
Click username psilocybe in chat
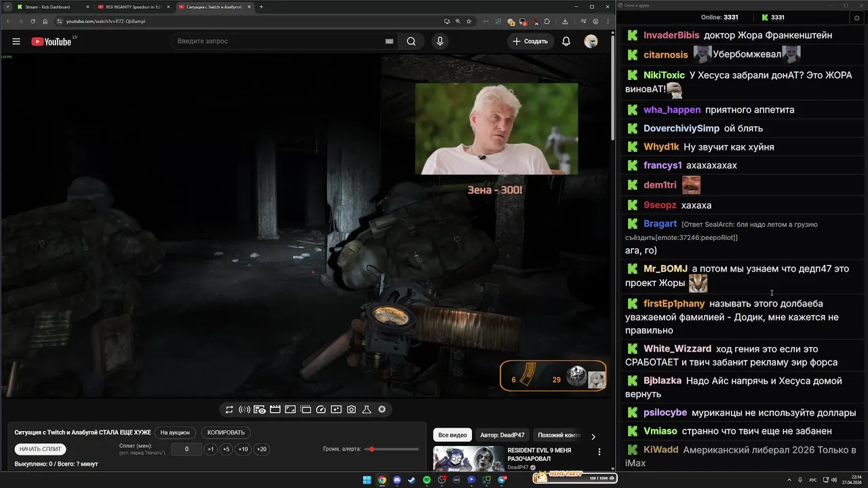pos(665,413)
